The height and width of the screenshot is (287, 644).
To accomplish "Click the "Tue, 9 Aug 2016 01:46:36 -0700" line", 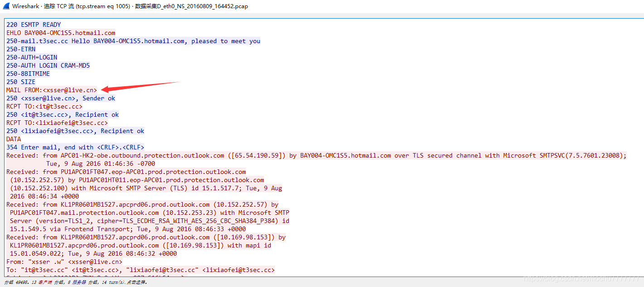I will [101, 163].
